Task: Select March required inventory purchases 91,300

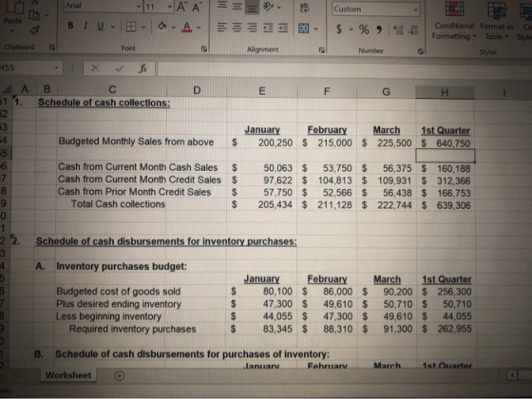Action: (387, 329)
